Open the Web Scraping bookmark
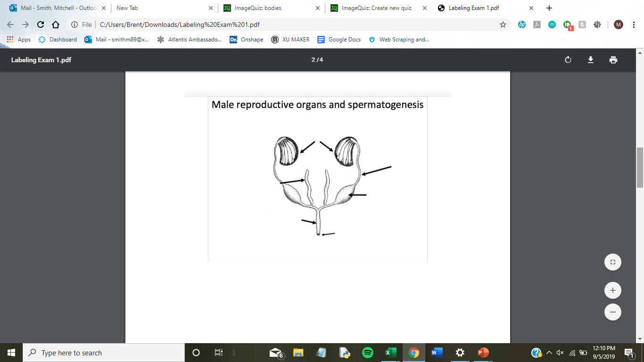Image resolution: width=644 pixels, height=362 pixels. pos(399,40)
